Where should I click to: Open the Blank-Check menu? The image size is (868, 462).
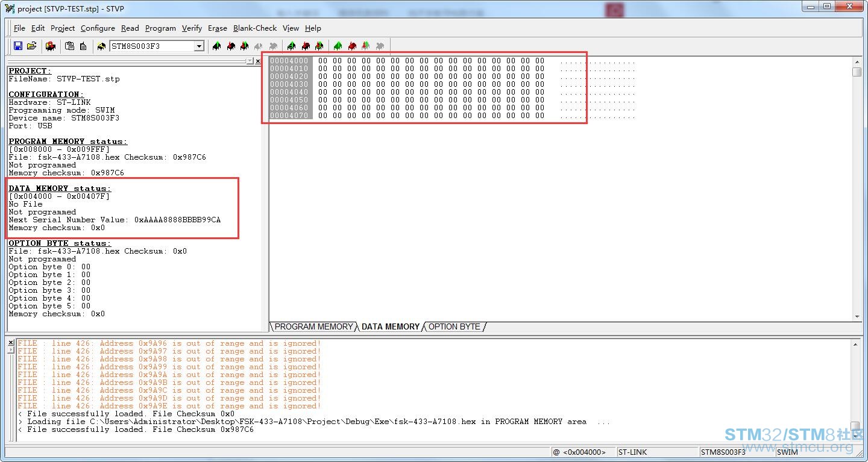pos(255,28)
